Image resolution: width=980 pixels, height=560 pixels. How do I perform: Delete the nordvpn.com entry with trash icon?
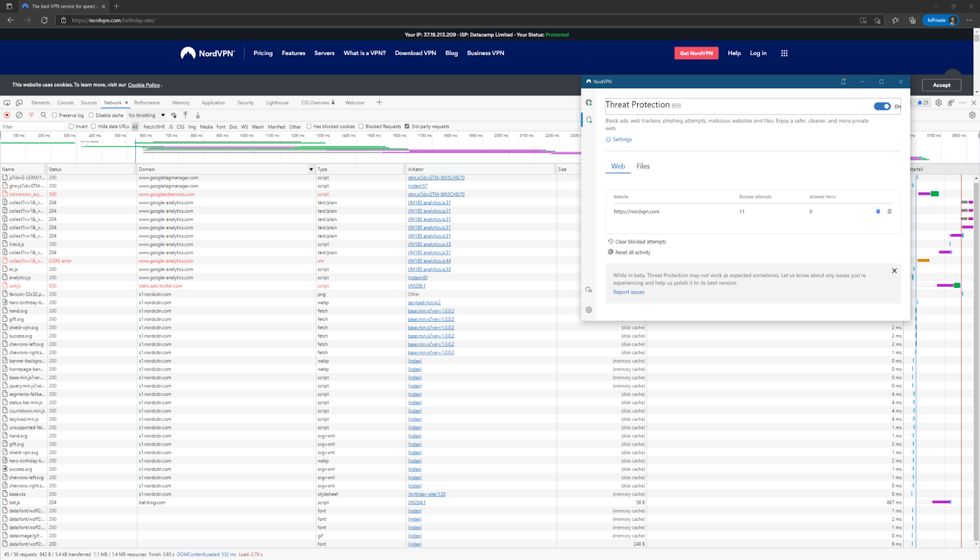[889, 212]
